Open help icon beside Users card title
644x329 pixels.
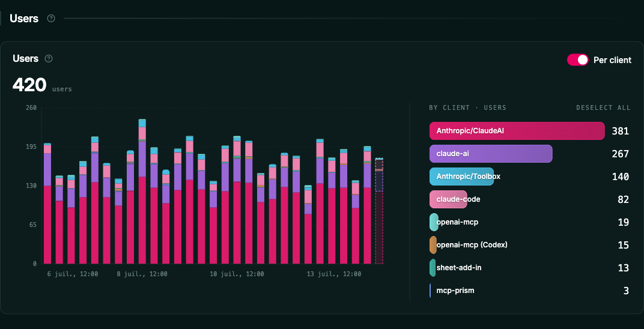pos(49,59)
